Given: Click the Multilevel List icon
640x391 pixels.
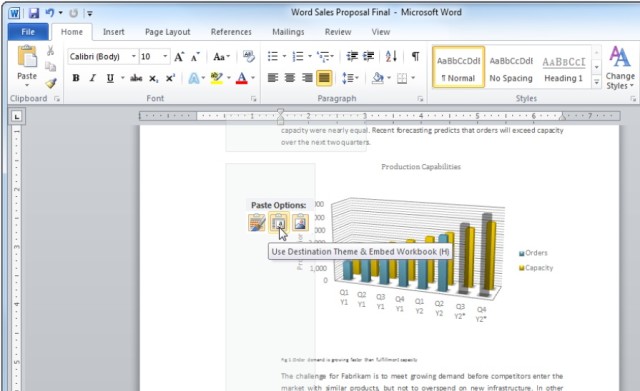Looking at the screenshot, I should click(323, 56).
